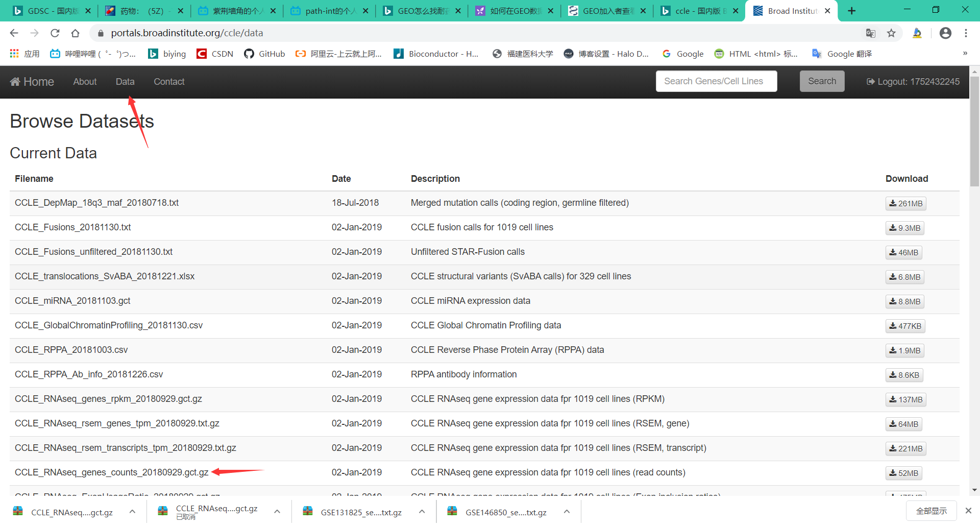Open the Chrome three-dot menu
The height and width of the screenshot is (526, 980).
tap(966, 33)
